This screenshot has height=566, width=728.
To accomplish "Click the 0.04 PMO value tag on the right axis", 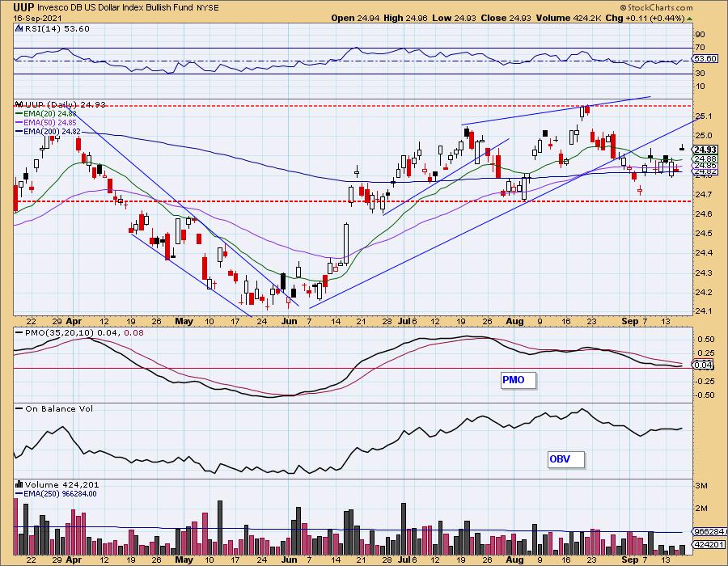I will [704, 365].
